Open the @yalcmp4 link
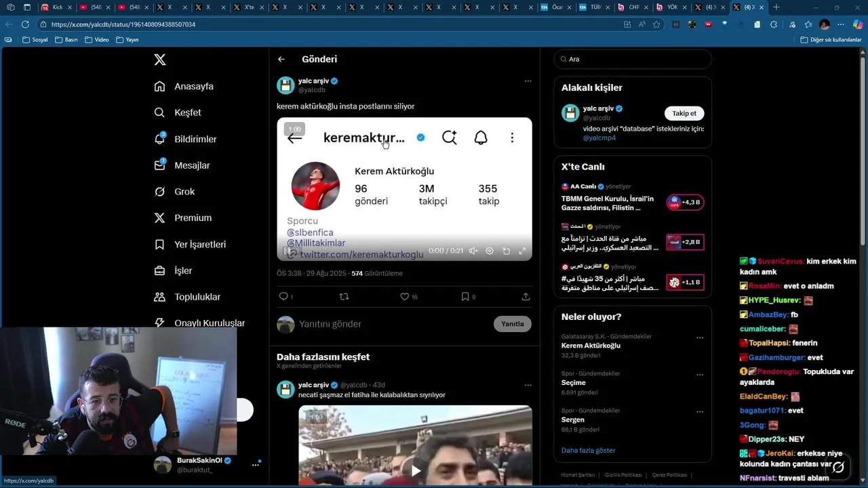Screen dimensions: 868x488 [x=599, y=138]
